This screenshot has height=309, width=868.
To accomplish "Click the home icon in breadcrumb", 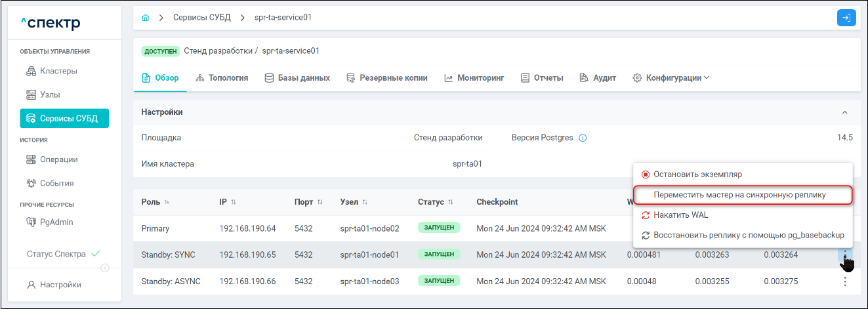I will point(146,18).
